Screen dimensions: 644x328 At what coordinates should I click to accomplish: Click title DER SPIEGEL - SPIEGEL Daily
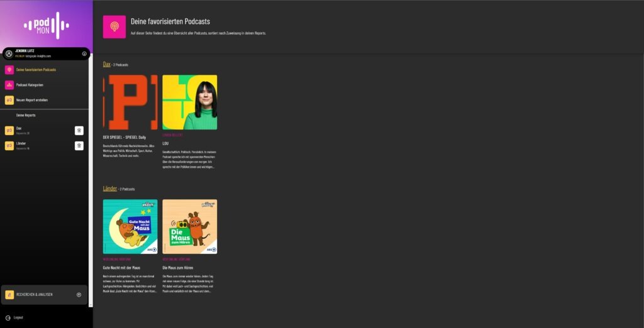[125, 137]
